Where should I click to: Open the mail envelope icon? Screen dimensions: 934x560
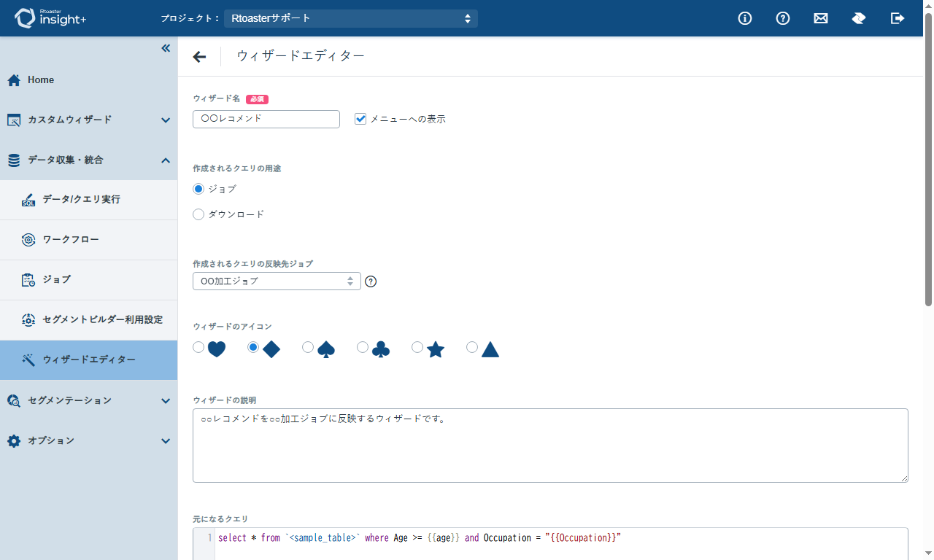pos(821,18)
